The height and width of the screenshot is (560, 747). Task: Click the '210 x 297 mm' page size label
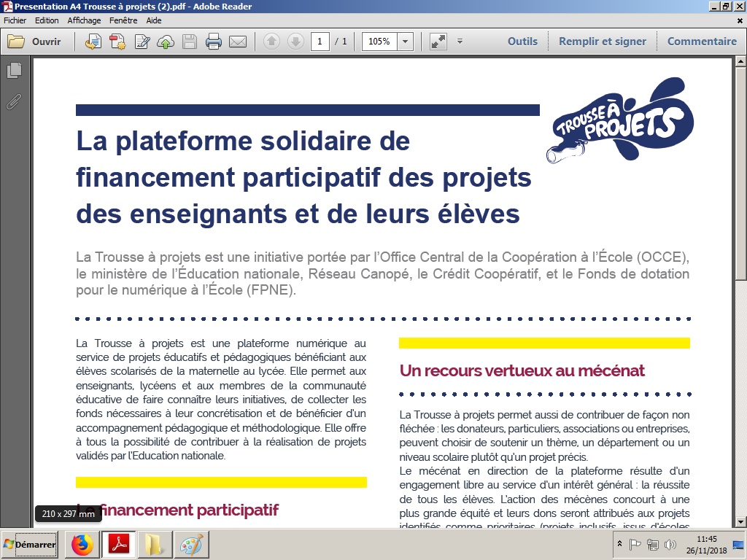(x=68, y=514)
